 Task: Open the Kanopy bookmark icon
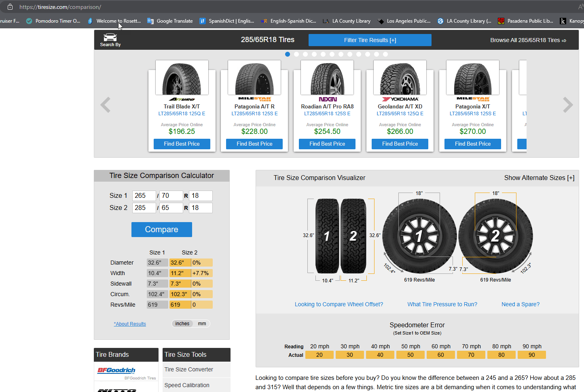point(563,21)
